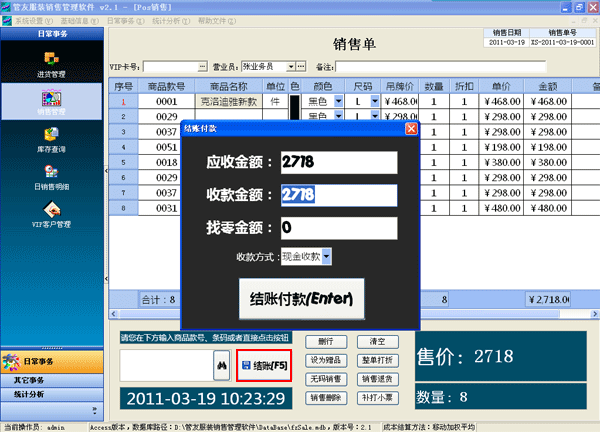Click the binoculars search icon
This screenshot has height=432, width=600.
221,366
